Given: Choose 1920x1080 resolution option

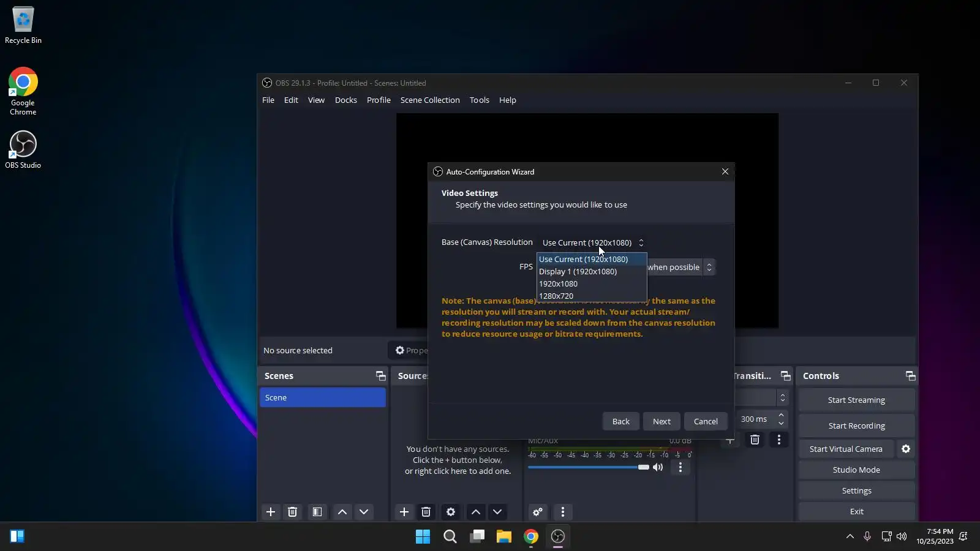Looking at the screenshot, I should (592, 283).
